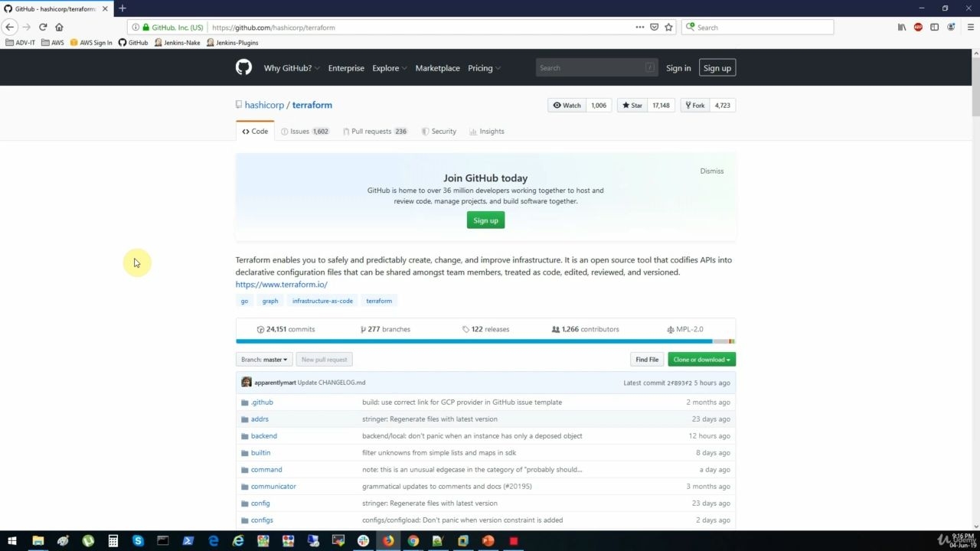980x551 pixels.
Task: Click Sign in link in header
Action: [678, 68]
